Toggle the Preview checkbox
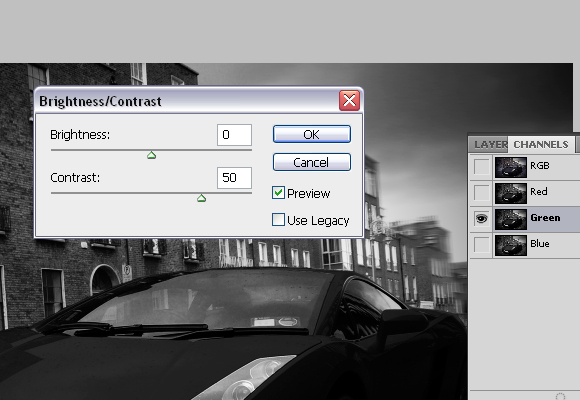This screenshot has width=580, height=400. (x=278, y=193)
